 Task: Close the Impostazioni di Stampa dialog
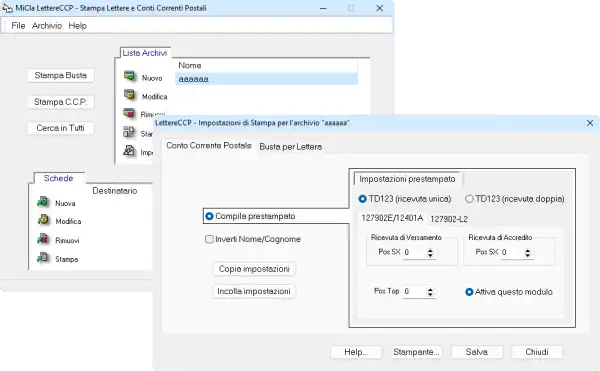590,123
